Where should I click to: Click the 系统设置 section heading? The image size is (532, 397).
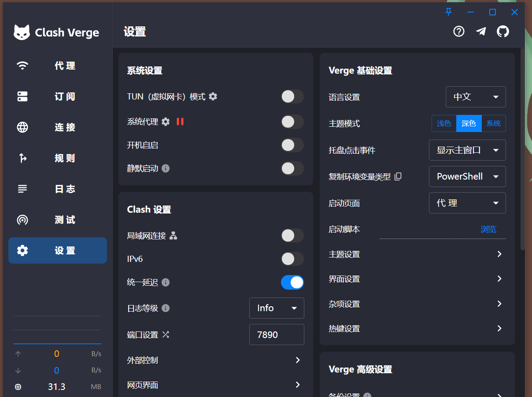pos(144,70)
